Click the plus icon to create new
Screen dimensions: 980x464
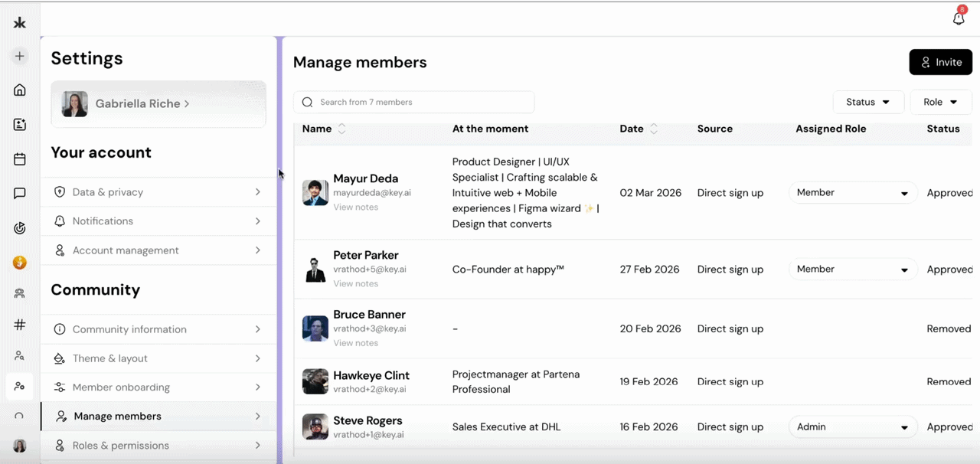[x=19, y=55]
